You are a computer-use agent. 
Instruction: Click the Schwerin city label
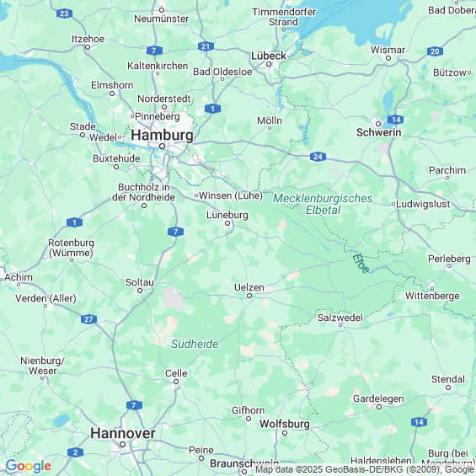[379, 132]
